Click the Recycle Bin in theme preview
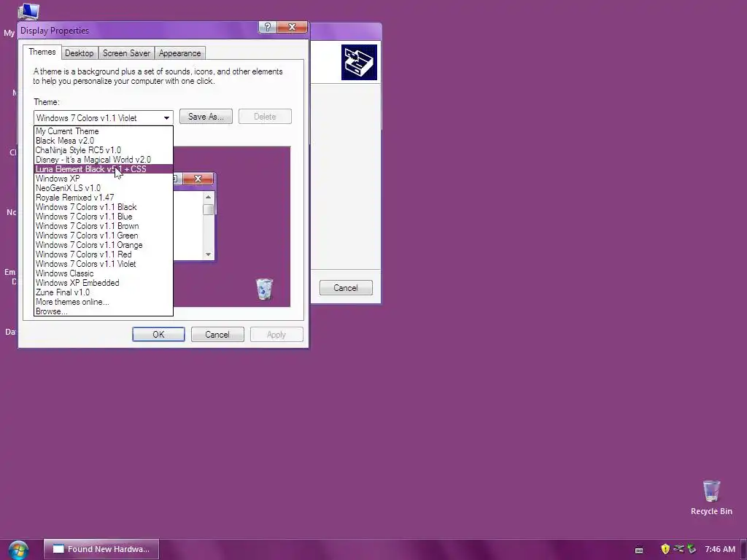The image size is (747, 560). pyautogui.click(x=264, y=289)
